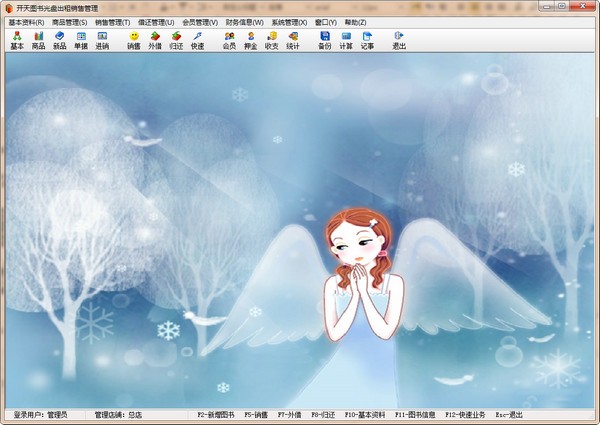
Task: Open the 销售 smiley icon
Action: tap(134, 40)
